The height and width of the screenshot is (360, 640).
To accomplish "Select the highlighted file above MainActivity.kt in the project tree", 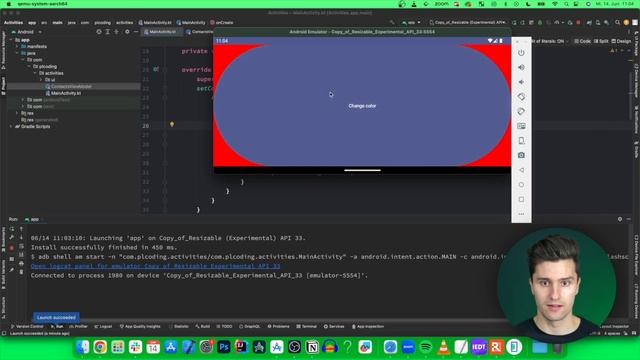I will tap(69, 87).
